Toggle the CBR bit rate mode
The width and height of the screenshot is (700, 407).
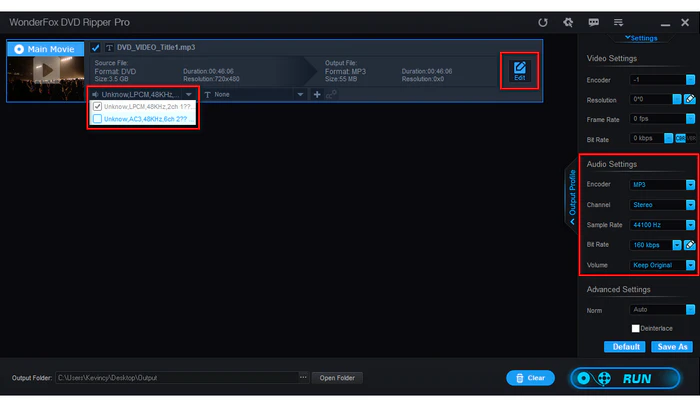tap(680, 138)
